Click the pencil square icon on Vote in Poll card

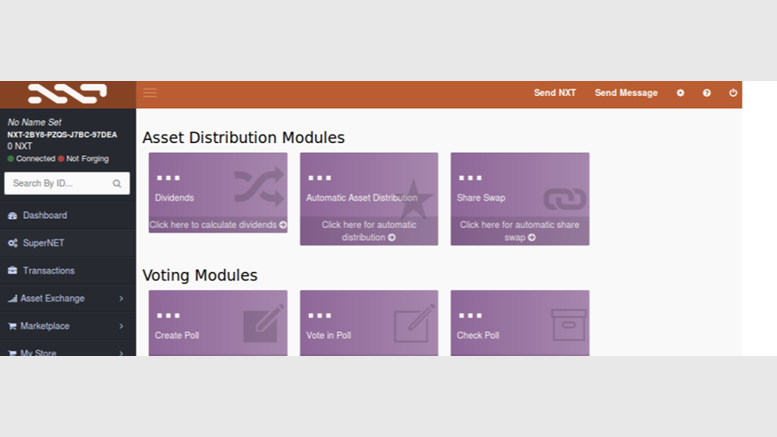tap(415, 324)
